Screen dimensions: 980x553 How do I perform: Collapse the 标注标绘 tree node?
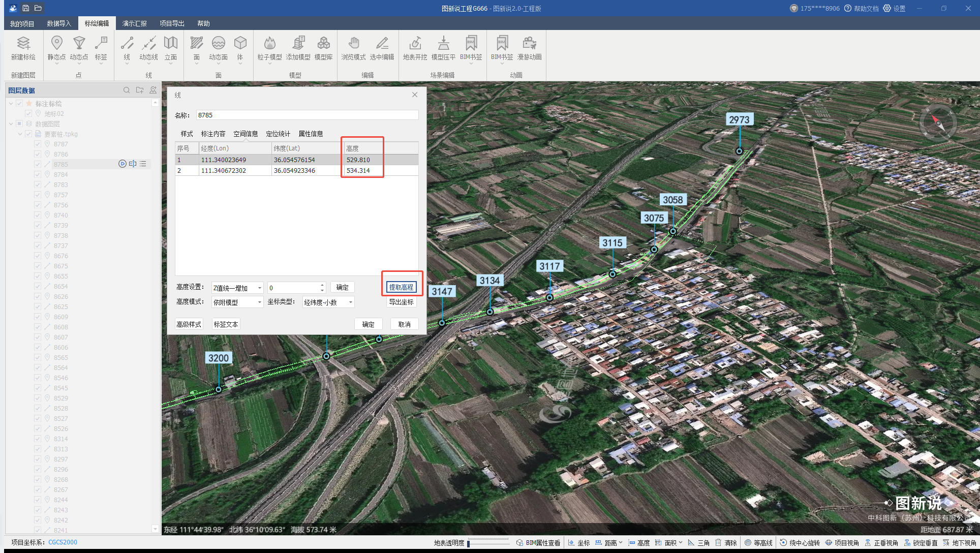[11, 103]
